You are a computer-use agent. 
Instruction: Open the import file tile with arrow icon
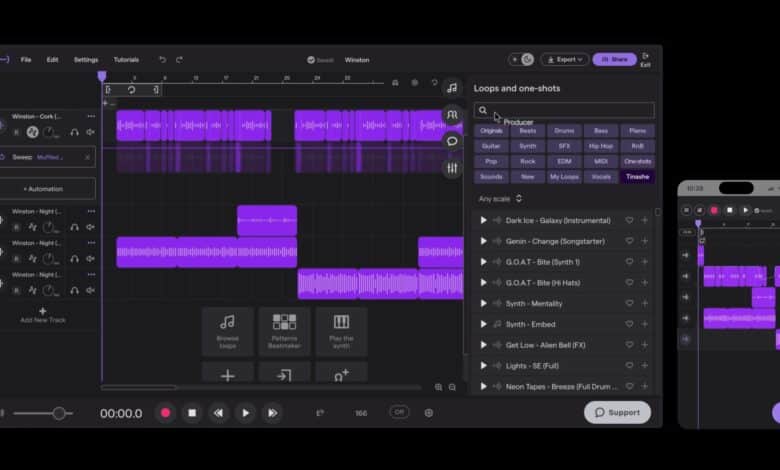(285, 373)
